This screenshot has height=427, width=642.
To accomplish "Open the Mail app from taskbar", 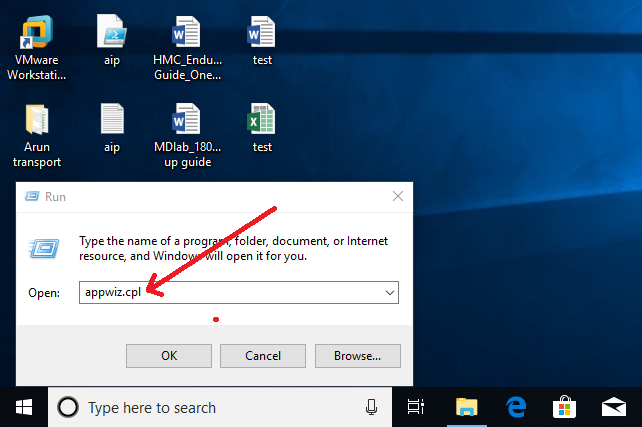I will [x=613, y=407].
